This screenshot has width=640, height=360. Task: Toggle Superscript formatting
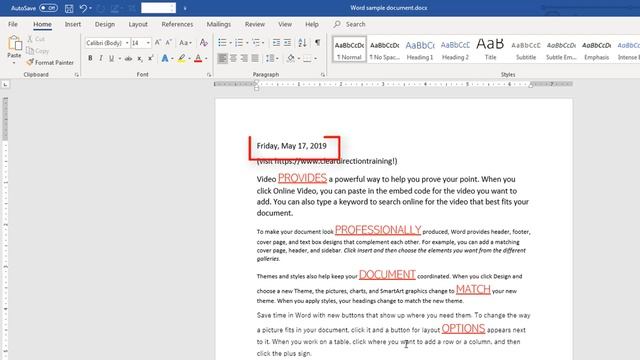coord(151,58)
